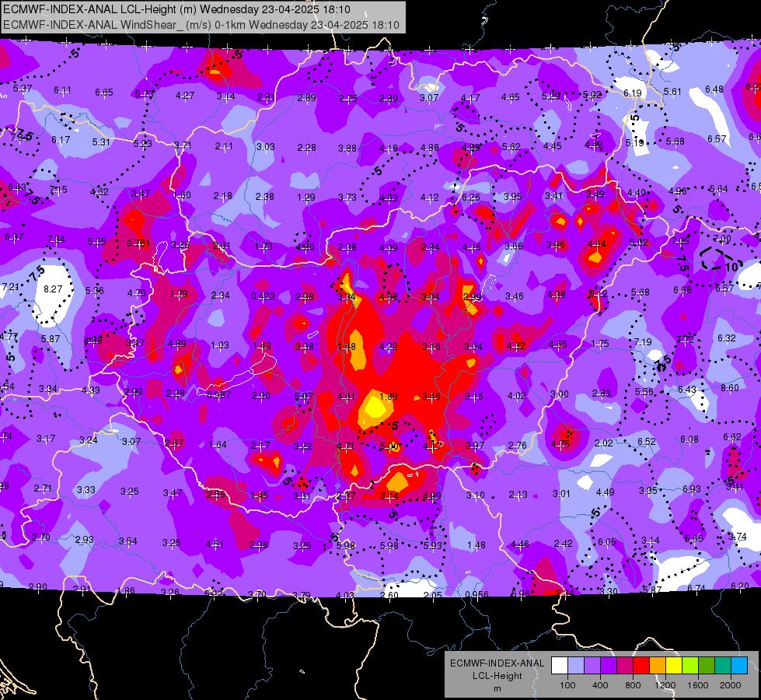761x700 pixels.
Task: Click the 1200 label in the legend
Action: 665,685
